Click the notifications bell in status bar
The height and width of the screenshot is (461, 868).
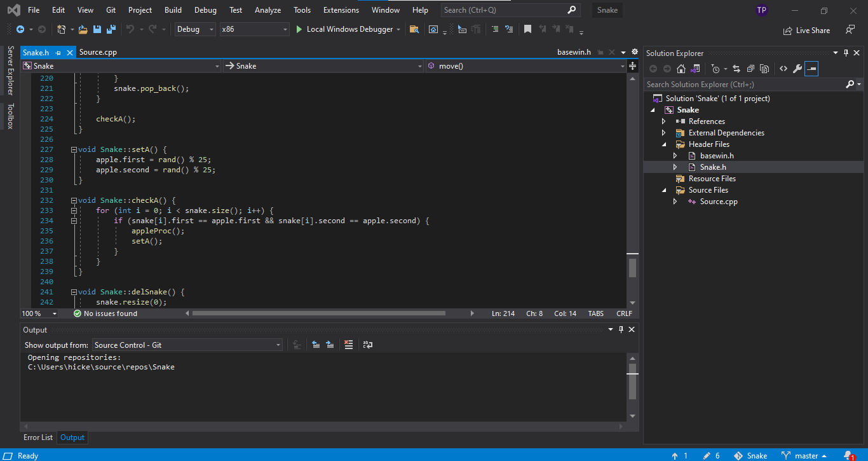(x=848, y=455)
